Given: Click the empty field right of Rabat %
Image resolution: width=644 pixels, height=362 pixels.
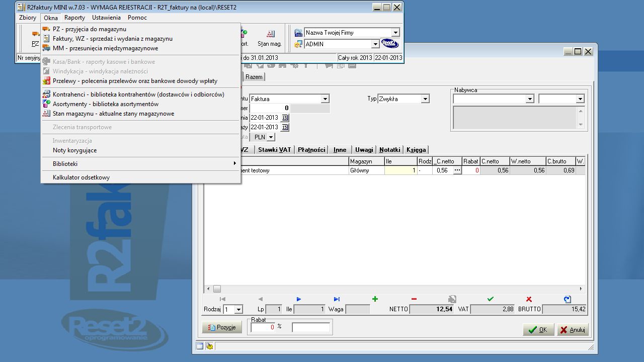Looking at the screenshot, I should pyautogui.click(x=311, y=327).
